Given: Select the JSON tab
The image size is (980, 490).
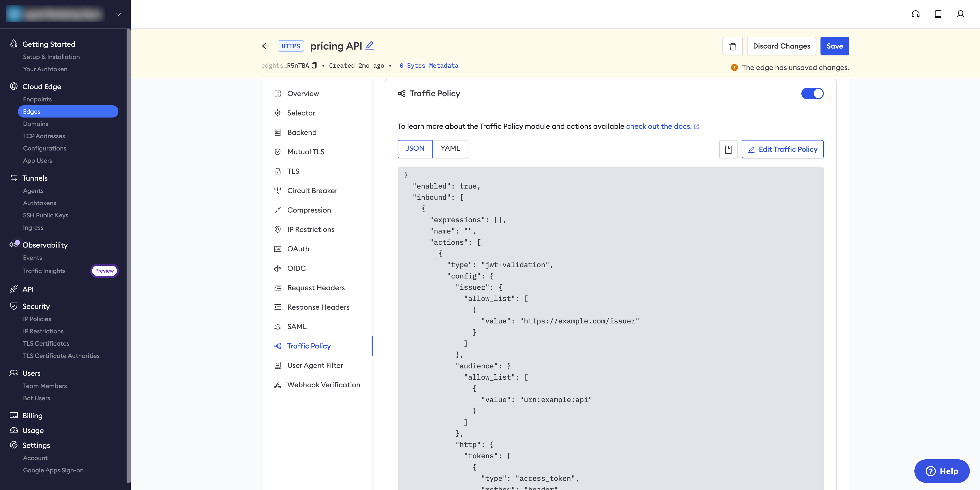Looking at the screenshot, I should tap(415, 148).
